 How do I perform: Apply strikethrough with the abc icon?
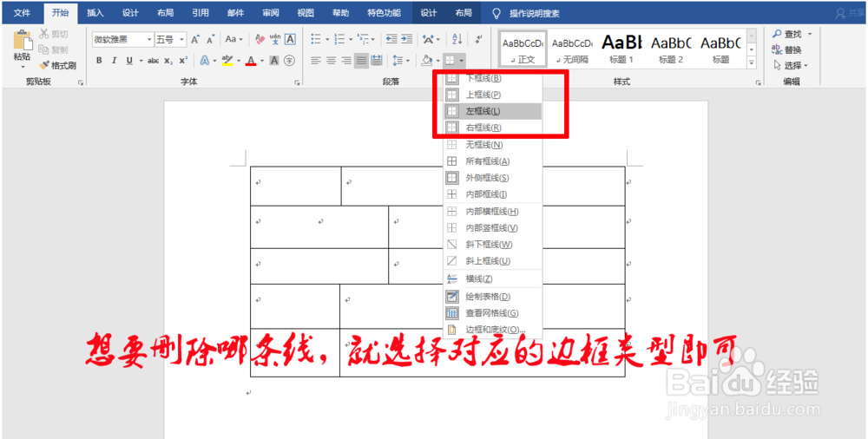tap(154, 61)
